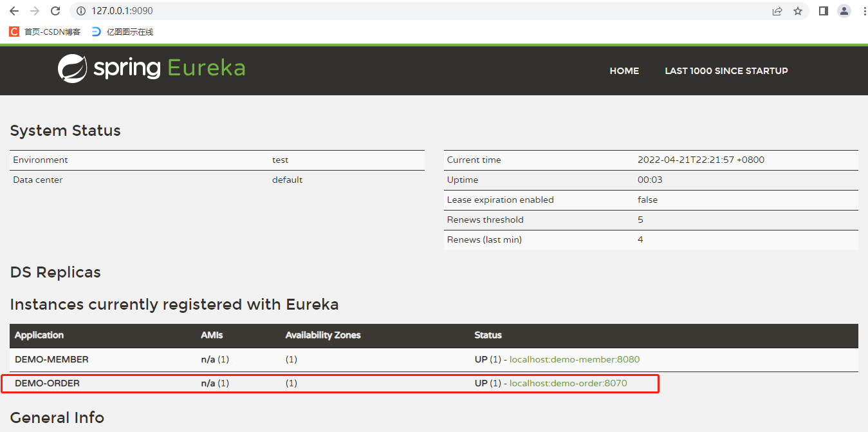Screen dimensions: 868x432
Task: Click Instances currently registered with Eureka heading
Action: pyautogui.click(x=174, y=304)
